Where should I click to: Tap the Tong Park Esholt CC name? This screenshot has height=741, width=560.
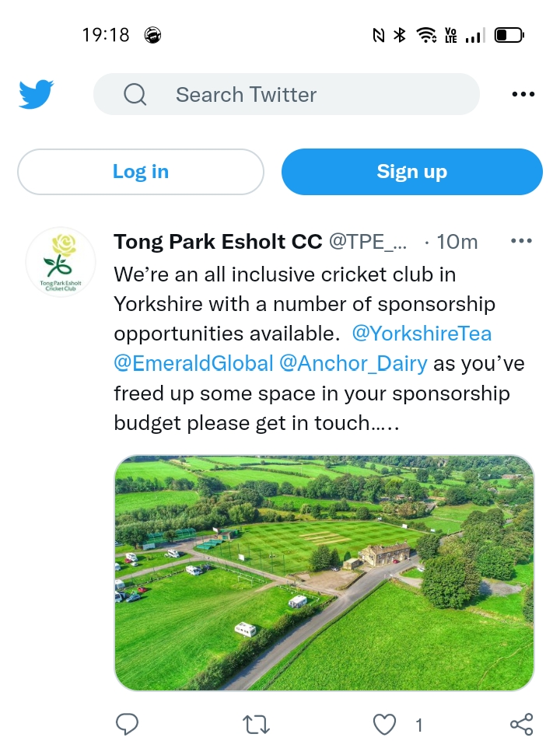[218, 242]
